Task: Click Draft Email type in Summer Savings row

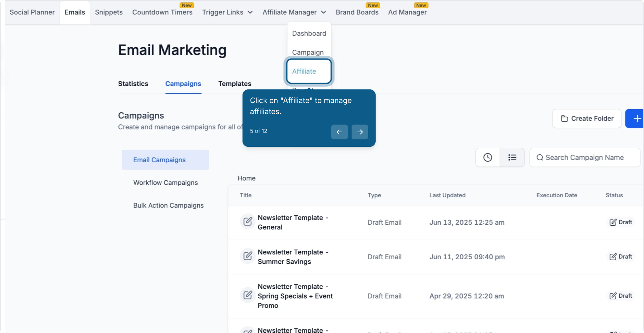Action: 384,257
